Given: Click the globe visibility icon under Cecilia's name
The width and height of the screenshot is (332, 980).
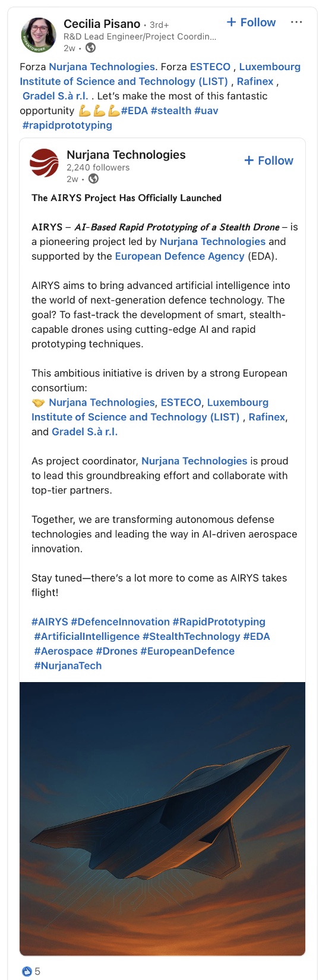Looking at the screenshot, I should tap(91, 48).
